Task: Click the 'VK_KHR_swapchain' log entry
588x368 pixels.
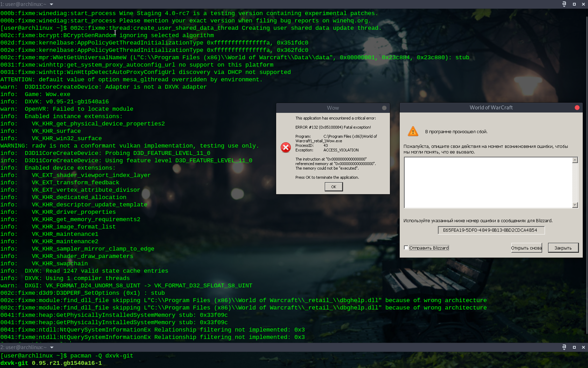Action: (x=60, y=264)
